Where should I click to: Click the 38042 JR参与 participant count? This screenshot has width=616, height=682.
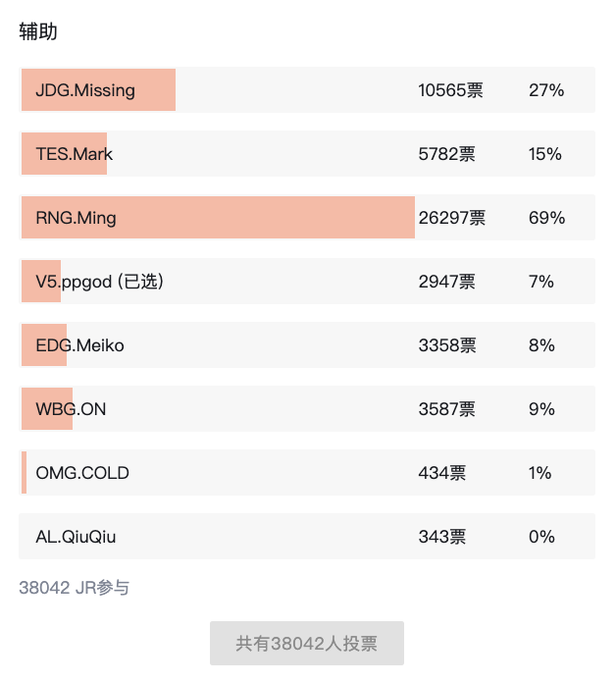74,588
